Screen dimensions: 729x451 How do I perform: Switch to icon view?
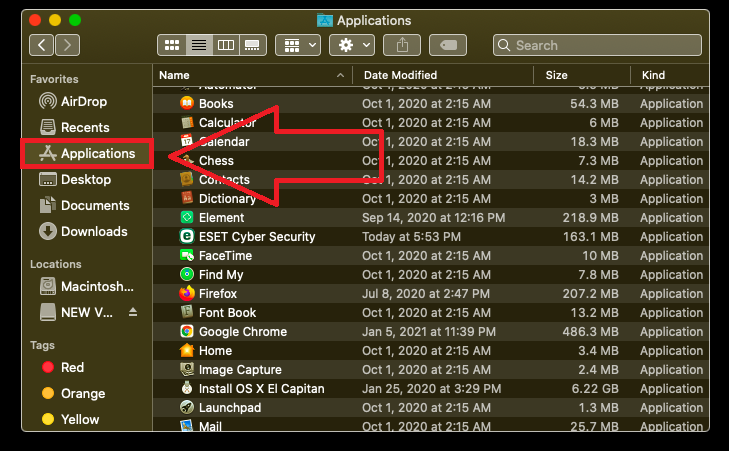(172, 45)
